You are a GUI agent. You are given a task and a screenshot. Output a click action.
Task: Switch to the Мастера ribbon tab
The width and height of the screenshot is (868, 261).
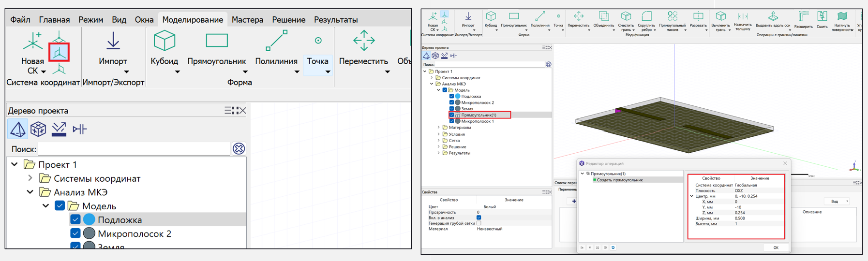pos(247,20)
